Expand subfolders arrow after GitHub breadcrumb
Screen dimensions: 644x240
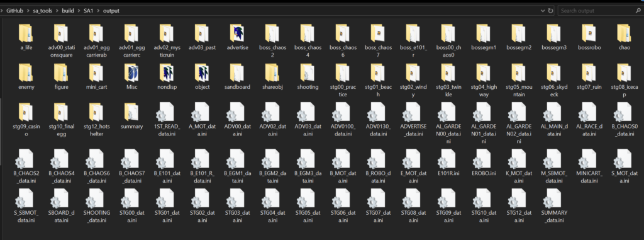tap(28, 11)
